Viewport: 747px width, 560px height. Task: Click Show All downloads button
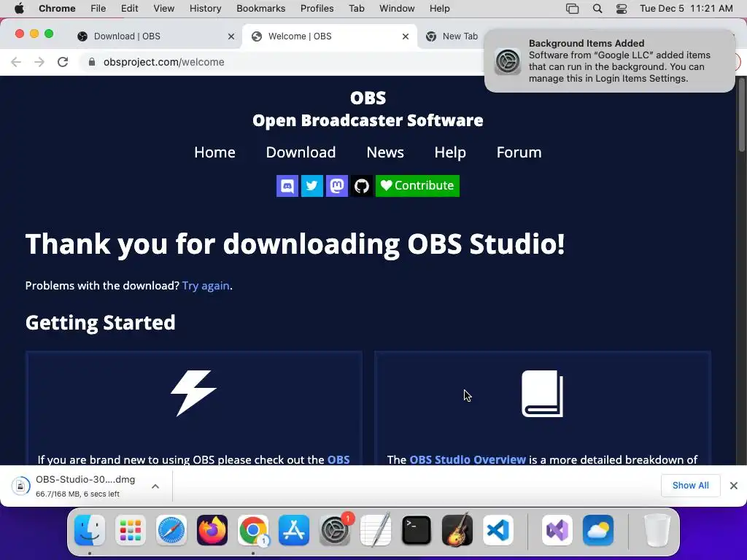pyautogui.click(x=690, y=485)
